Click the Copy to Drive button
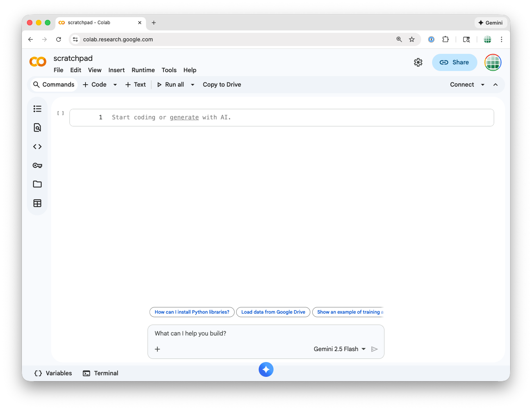 click(x=222, y=85)
